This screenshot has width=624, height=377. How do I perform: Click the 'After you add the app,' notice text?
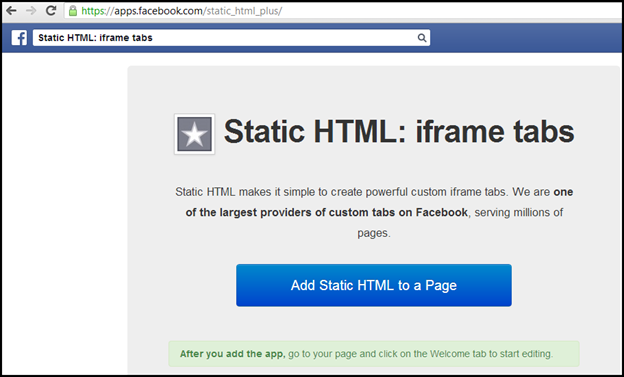(x=232, y=354)
